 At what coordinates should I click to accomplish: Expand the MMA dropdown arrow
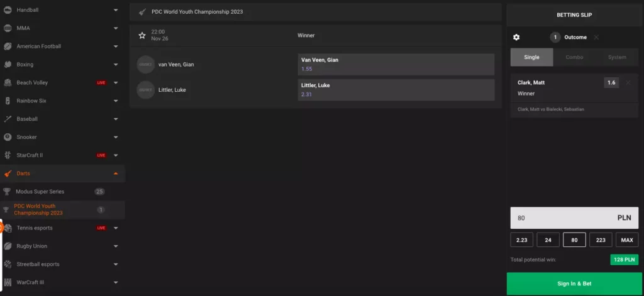[116, 28]
